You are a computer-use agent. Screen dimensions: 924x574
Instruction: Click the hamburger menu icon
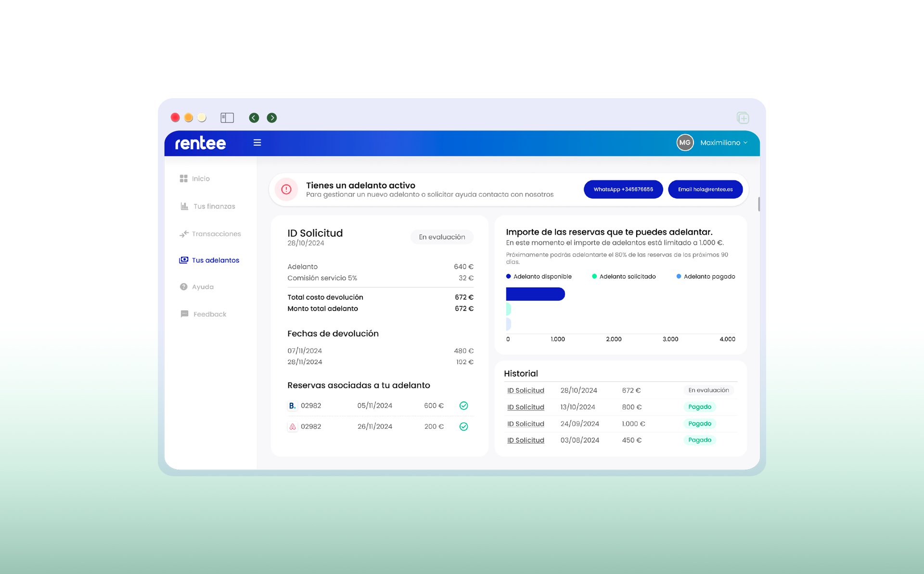click(x=257, y=142)
